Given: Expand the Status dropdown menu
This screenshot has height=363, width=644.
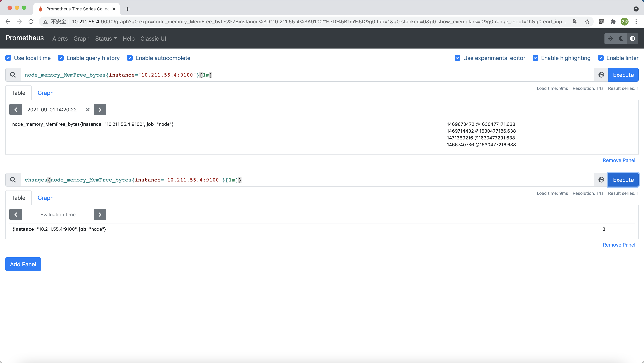Looking at the screenshot, I should click(106, 38).
